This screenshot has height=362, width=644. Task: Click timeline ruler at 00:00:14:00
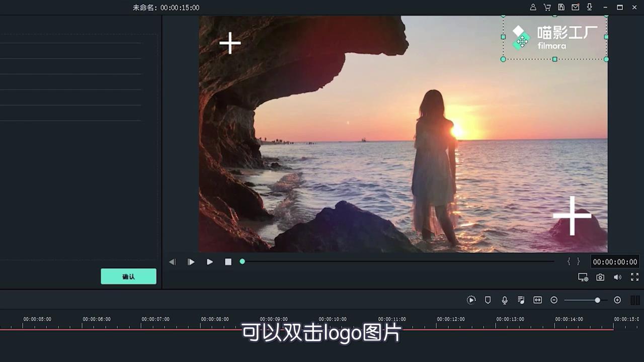pyautogui.click(x=569, y=319)
